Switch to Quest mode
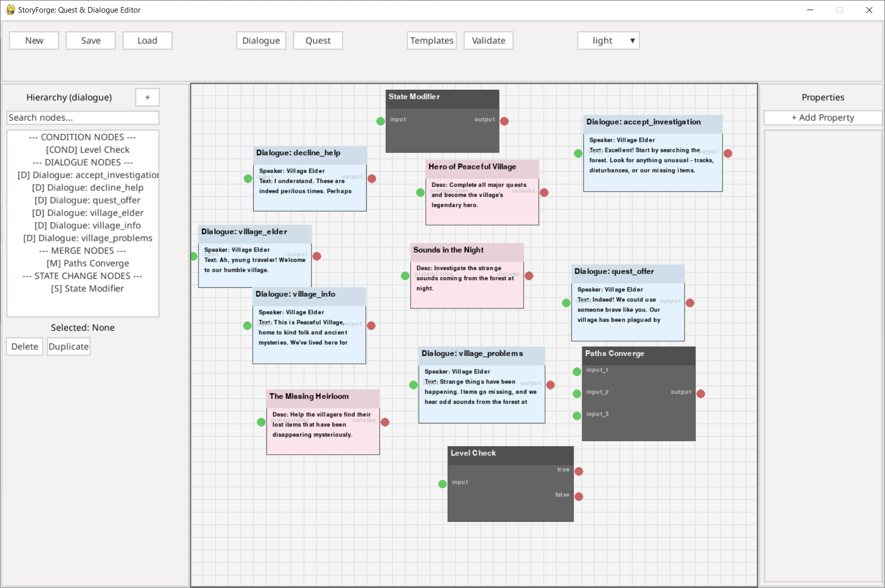Screen dimensions: 885x588 point(318,40)
